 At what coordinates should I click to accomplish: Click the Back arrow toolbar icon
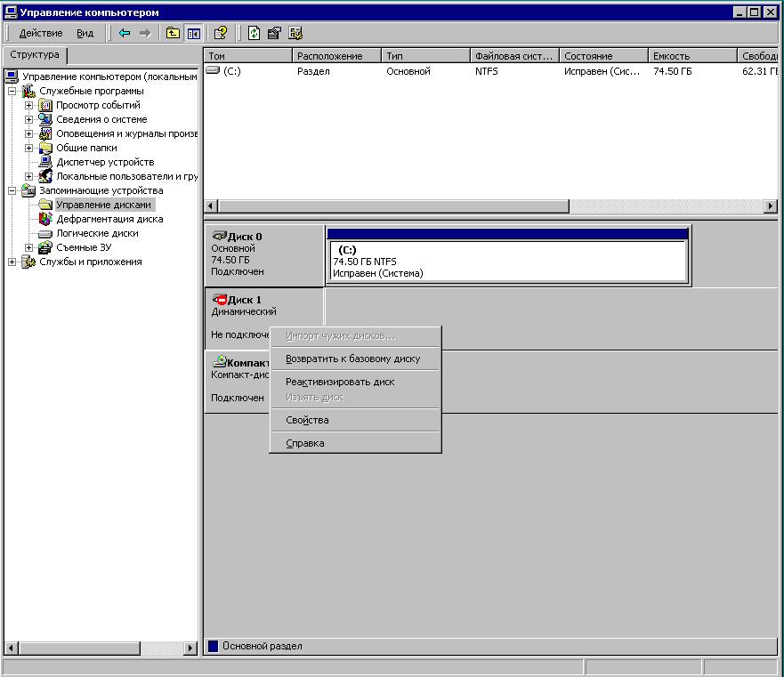pyautogui.click(x=125, y=33)
